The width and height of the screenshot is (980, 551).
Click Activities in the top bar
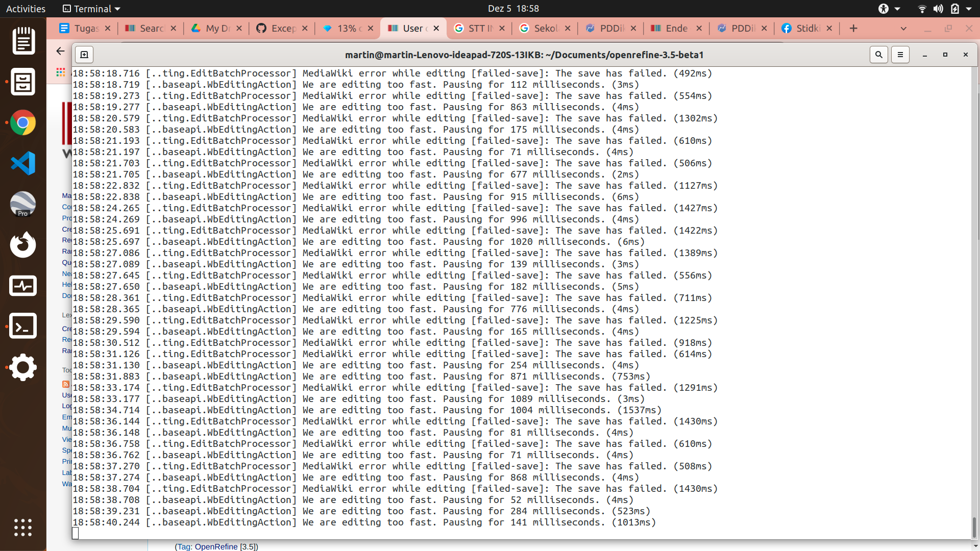point(25,9)
